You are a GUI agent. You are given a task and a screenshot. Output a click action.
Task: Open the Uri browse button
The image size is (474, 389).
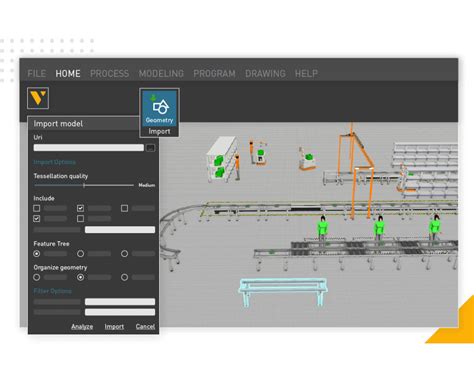tap(150, 148)
